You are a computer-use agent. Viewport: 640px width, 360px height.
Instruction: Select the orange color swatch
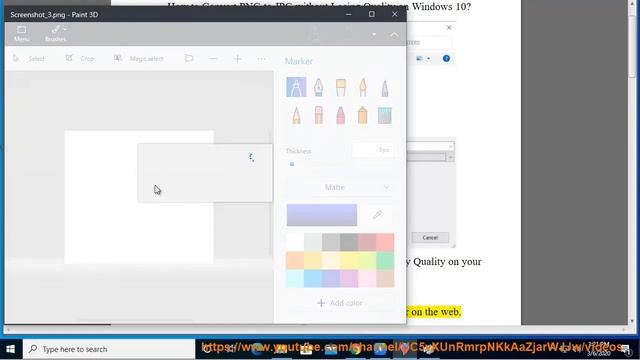point(295,260)
